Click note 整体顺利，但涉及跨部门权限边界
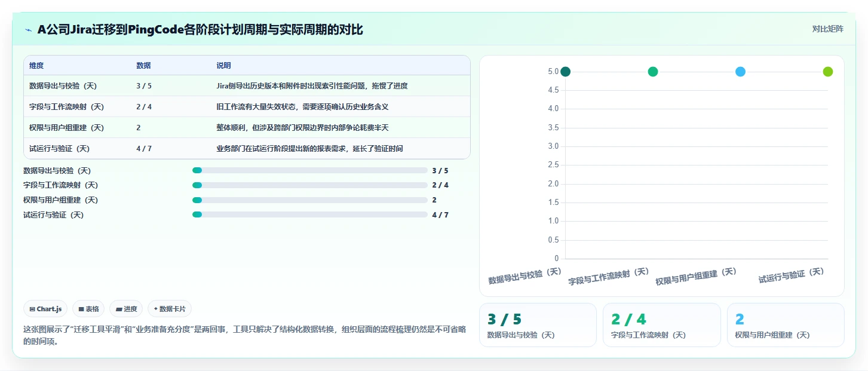Viewport: 868px width, 371px height. click(x=302, y=128)
